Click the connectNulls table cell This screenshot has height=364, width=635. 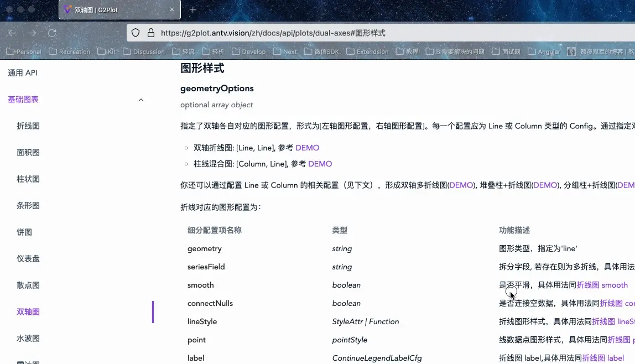tap(210, 303)
